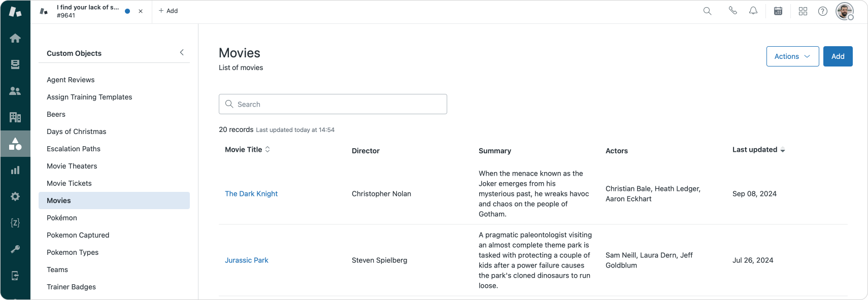The width and height of the screenshot is (868, 300).
Task: Select Movie Theaters in the object list
Action: point(72,166)
